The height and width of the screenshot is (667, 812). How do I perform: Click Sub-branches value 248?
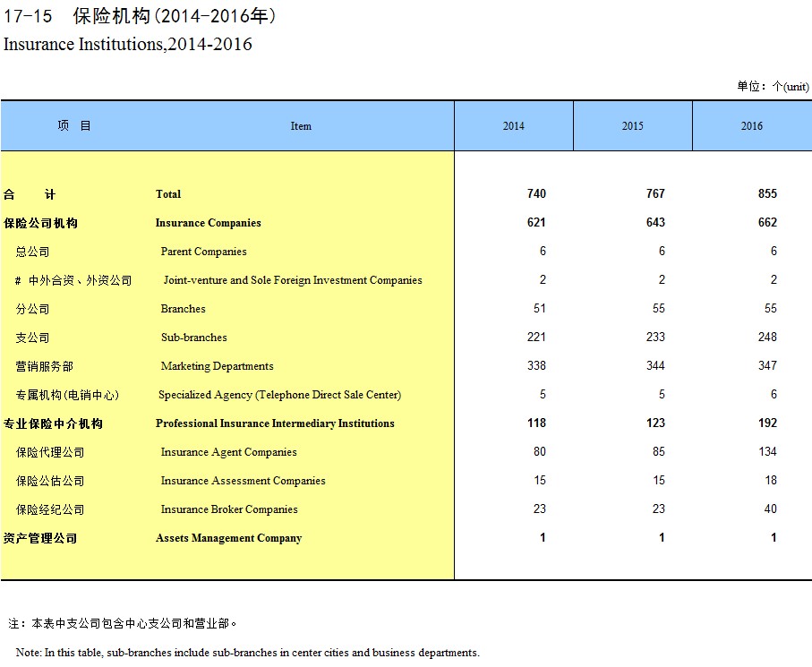(x=767, y=337)
